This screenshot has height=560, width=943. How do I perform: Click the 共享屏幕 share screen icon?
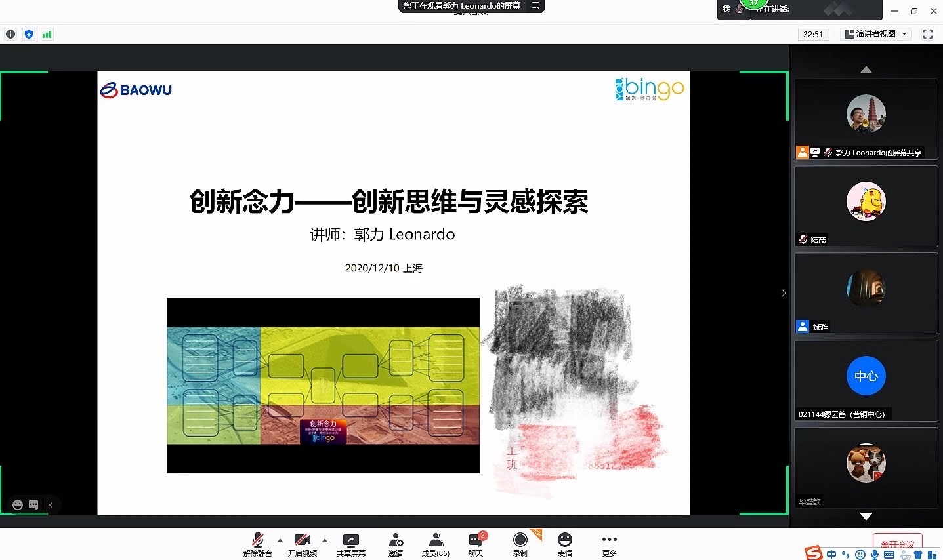[x=350, y=544]
